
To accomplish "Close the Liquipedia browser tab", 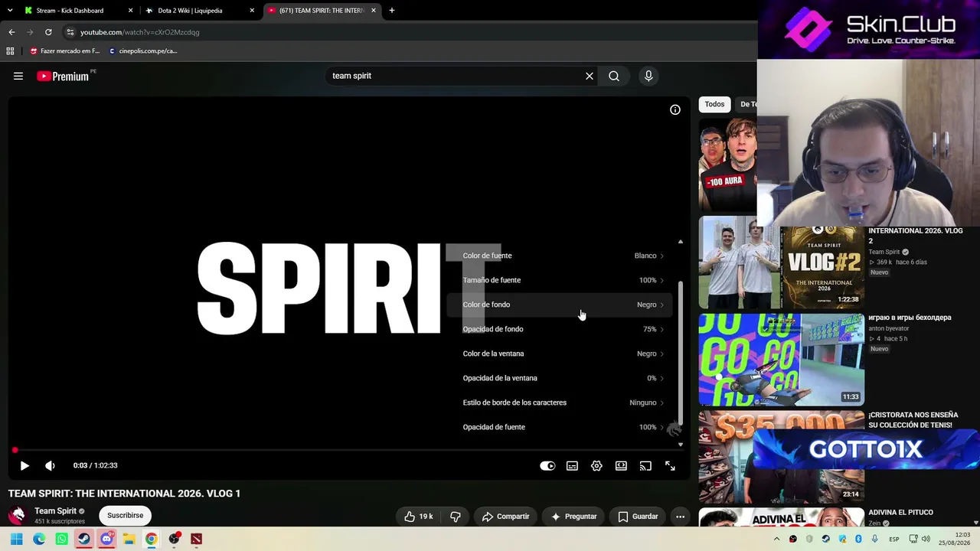I will (x=252, y=11).
